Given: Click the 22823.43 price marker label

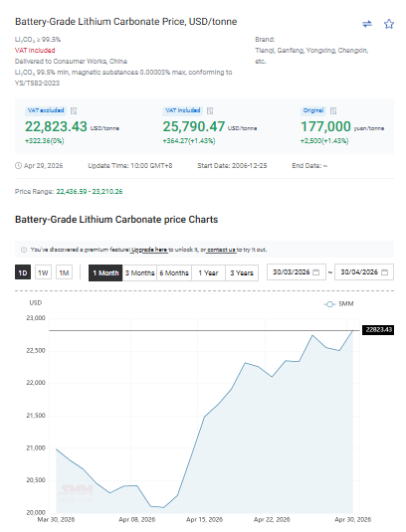Looking at the screenshot, I should [378, 330].
